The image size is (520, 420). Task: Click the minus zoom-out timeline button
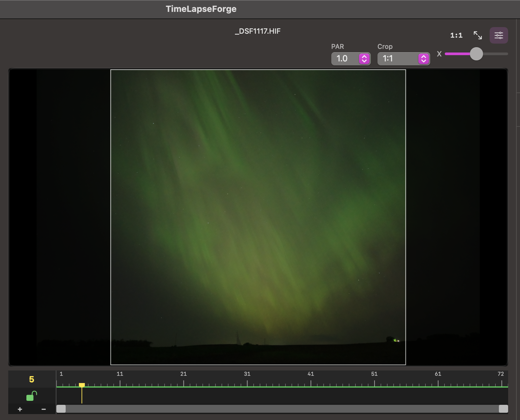tap(44, 409)
